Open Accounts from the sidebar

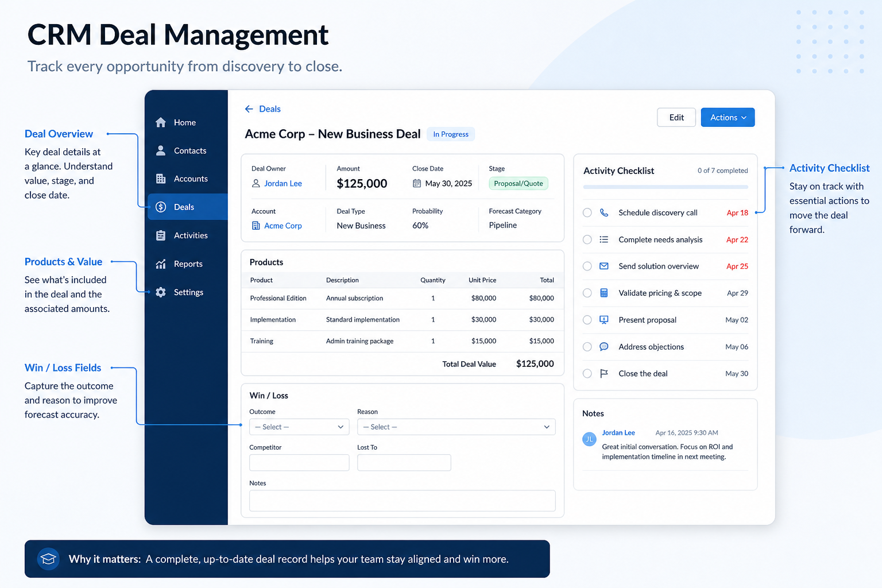tap(187, 179)
